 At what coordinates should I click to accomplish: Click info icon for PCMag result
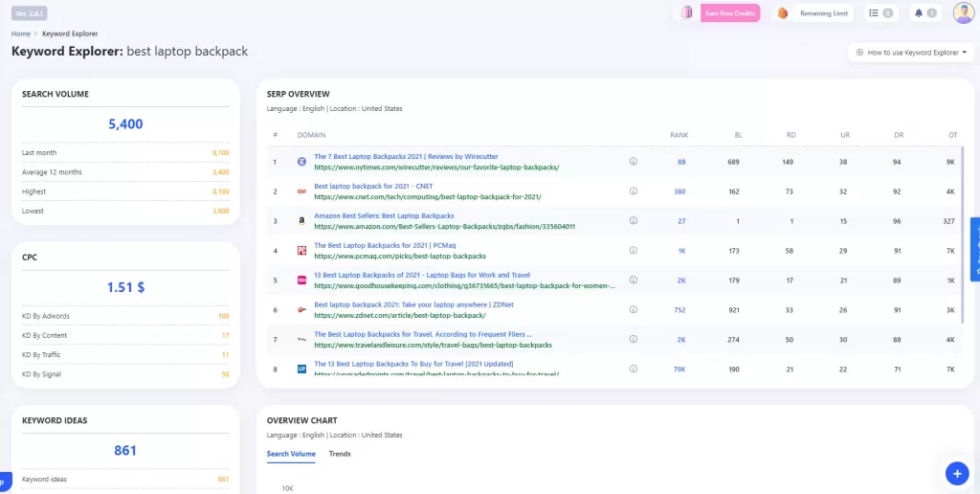[634, 250]
